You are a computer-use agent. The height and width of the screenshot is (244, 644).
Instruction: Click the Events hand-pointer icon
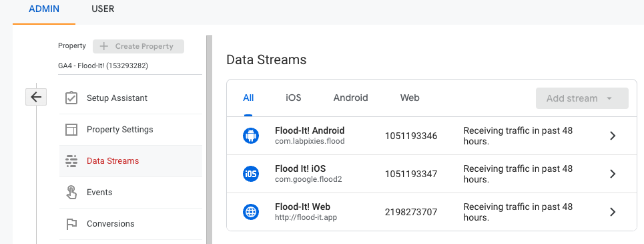click(71, 192)
